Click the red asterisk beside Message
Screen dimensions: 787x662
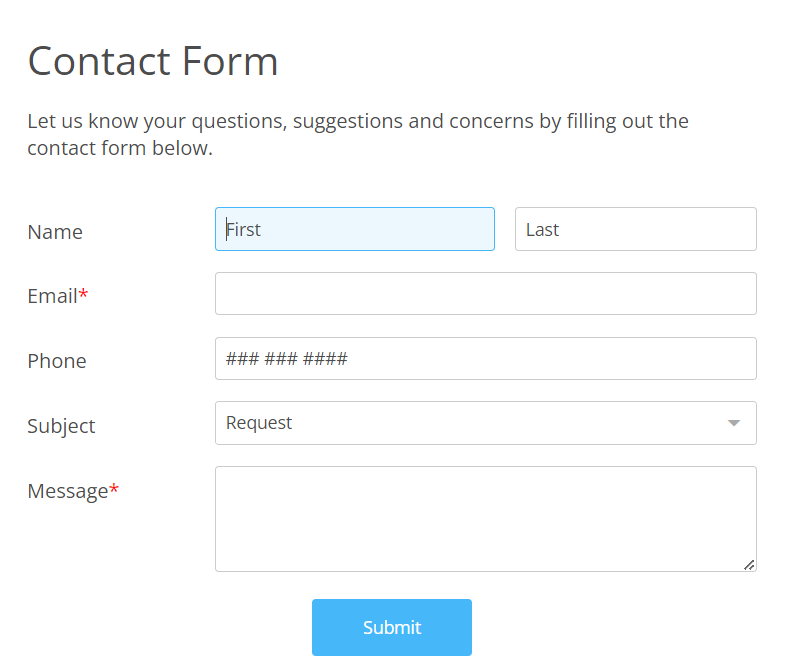[x=114, y=490]
